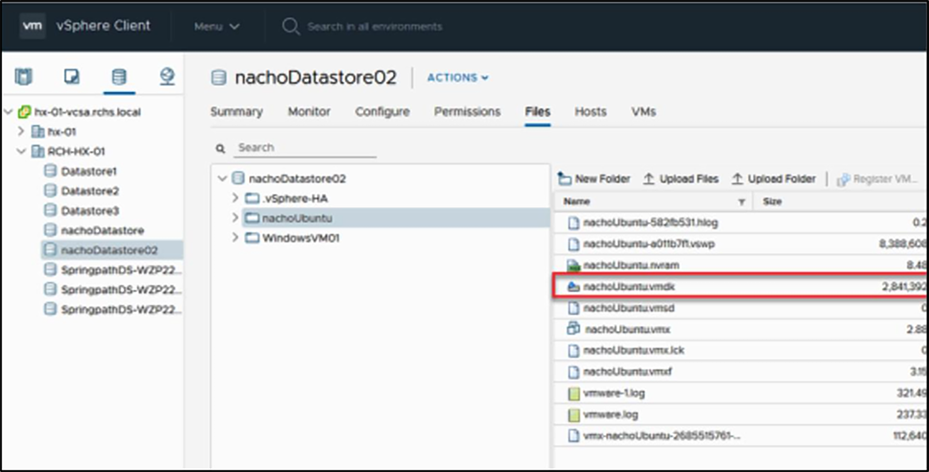Screen dimensions: 929x472
Task: Click the Upload Files arrow icon
Action: pyautogui.click(x=649, y=179)
